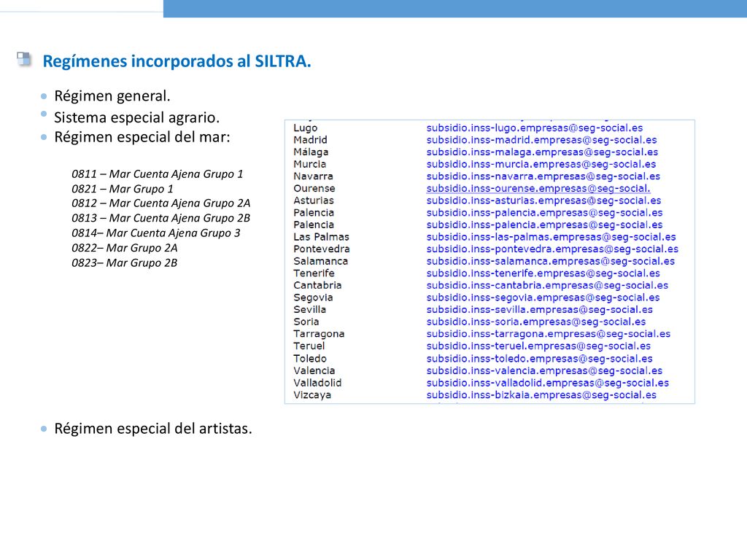Click the province name 'Valencia' in the left column
747x560 pixels.
(314, 370)
